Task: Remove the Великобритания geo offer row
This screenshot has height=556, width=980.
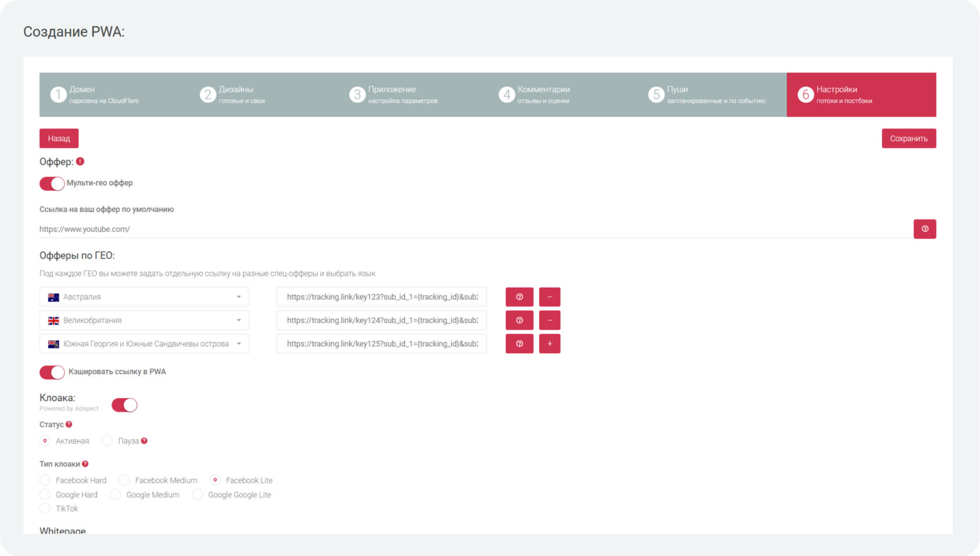Action: (x=549, y=320)
